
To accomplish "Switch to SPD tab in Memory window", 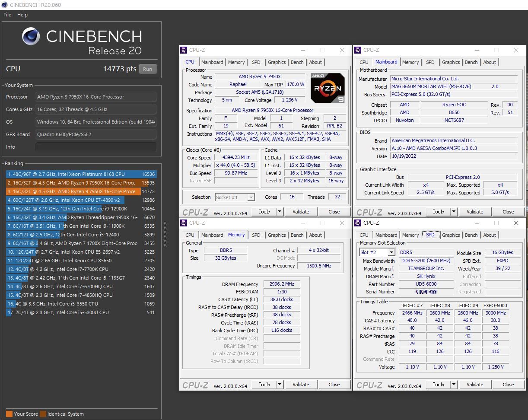I will coord(256,235).
